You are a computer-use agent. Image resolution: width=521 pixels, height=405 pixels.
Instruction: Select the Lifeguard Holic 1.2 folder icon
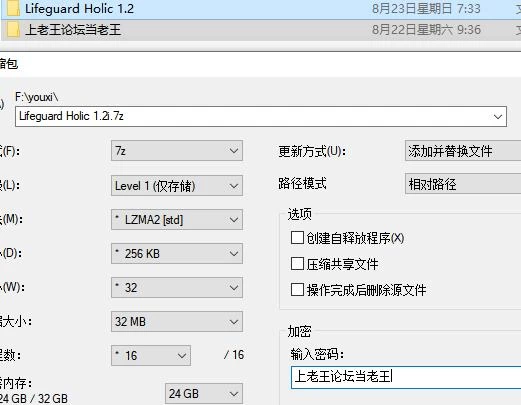[13, 9]
